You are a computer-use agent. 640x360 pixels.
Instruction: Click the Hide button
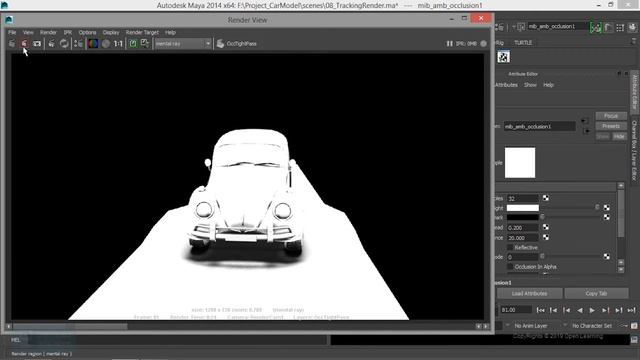[x=619, y=136]
